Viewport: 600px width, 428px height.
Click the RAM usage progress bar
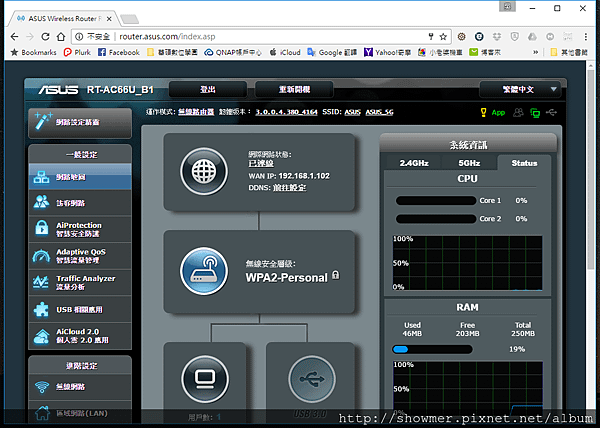pos(432,349)
